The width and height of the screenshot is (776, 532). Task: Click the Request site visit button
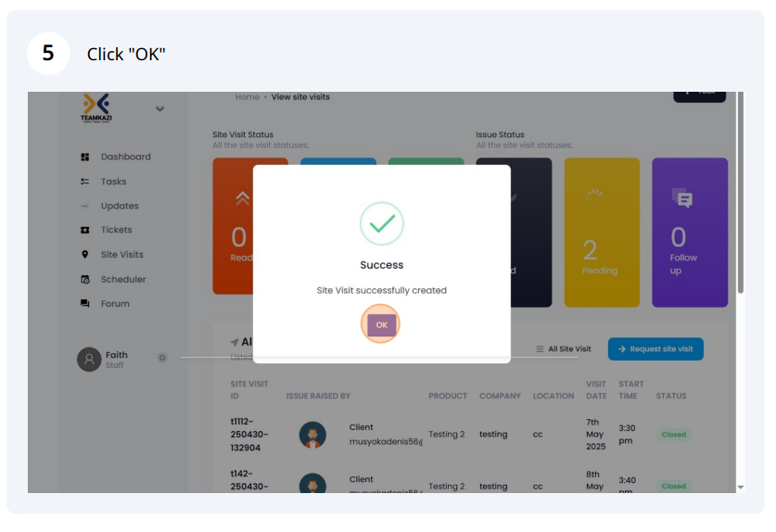pyautogui.click(x=655, y=348)
